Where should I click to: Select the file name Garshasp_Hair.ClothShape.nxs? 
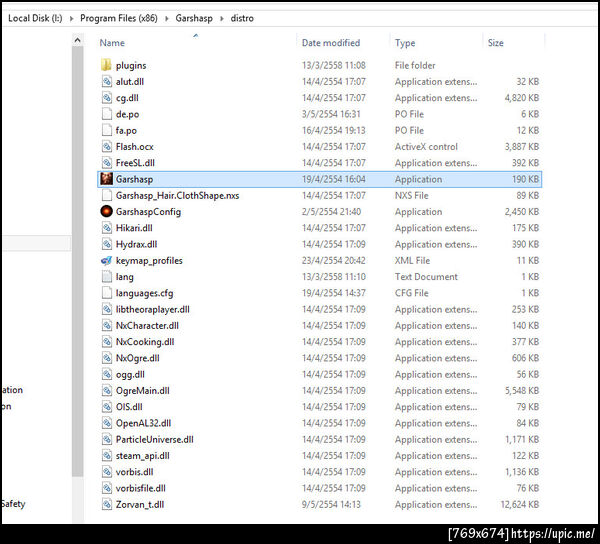click(178, 195)
